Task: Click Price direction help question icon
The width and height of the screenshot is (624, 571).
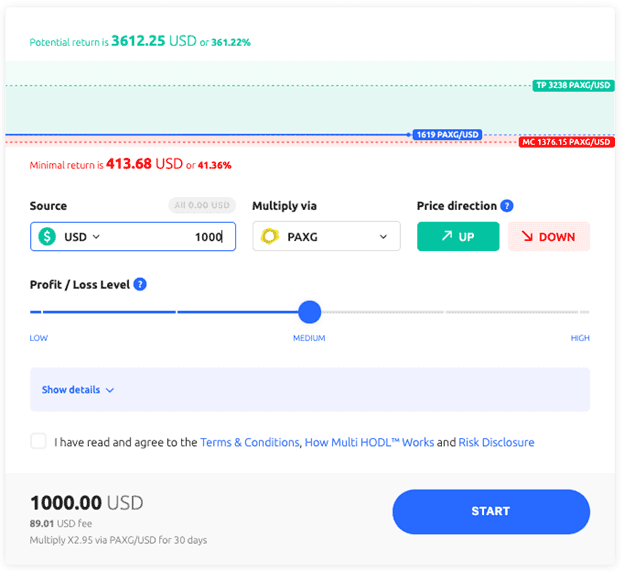Action: 507,206
